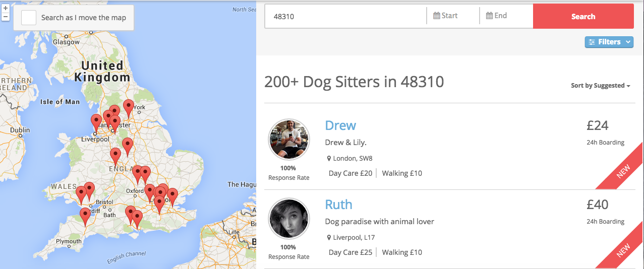Zoom in the map with plus button
This screenshot has width=644, height=269.
point(6,9)
